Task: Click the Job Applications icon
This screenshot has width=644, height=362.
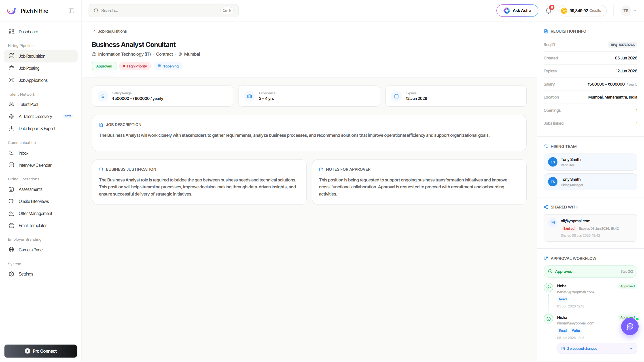Action: 11,80
